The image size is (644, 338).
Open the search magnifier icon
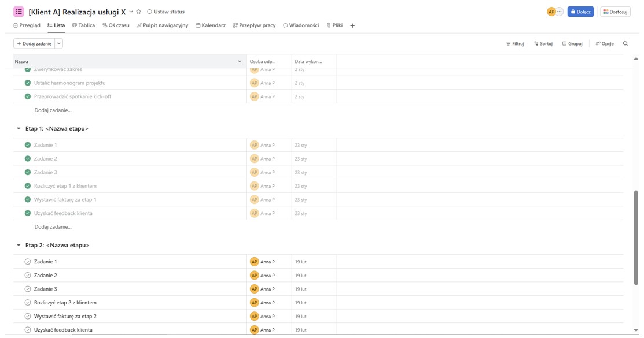625,43
